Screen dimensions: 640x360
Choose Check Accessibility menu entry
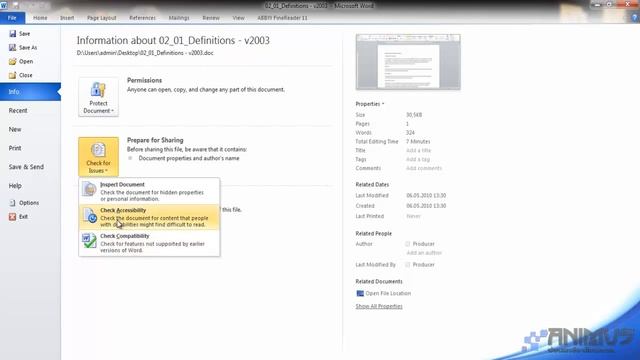(149, 217)
